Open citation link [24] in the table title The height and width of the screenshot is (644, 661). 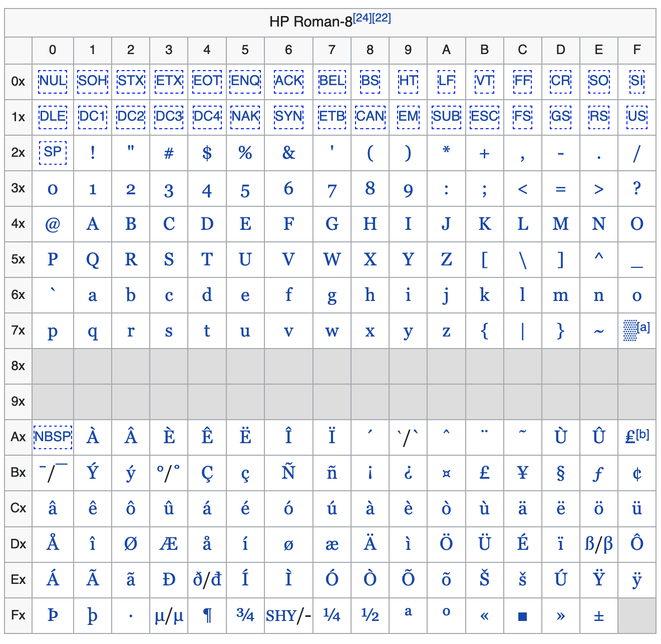pyautogui.click(x=363, y=19)
